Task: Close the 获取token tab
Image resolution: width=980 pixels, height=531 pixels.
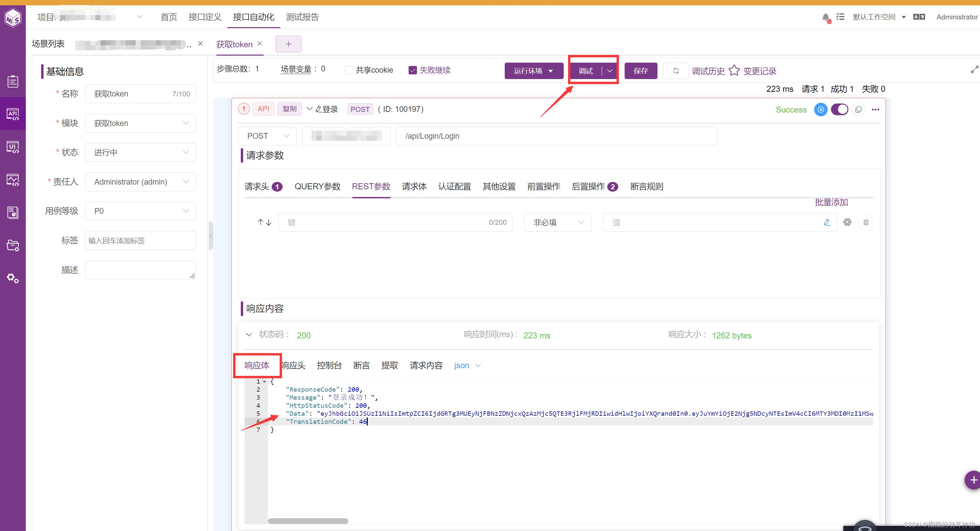Action: [260, 44]
